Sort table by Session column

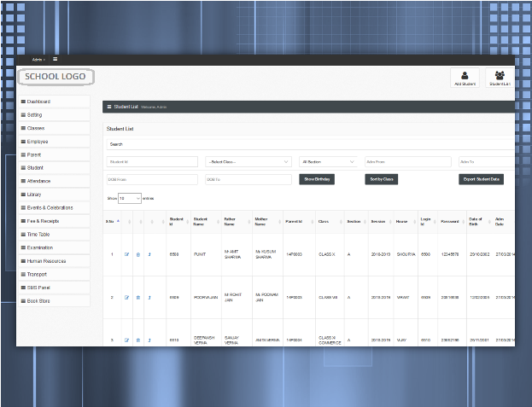381,222
